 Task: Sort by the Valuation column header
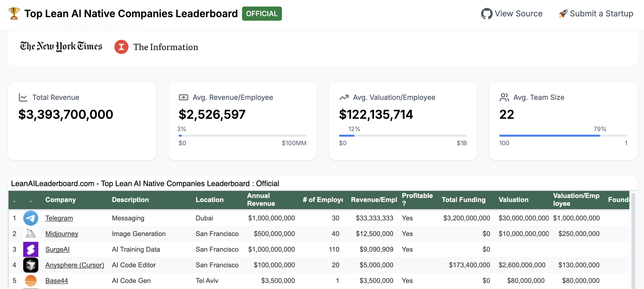[x=513, y=199]
